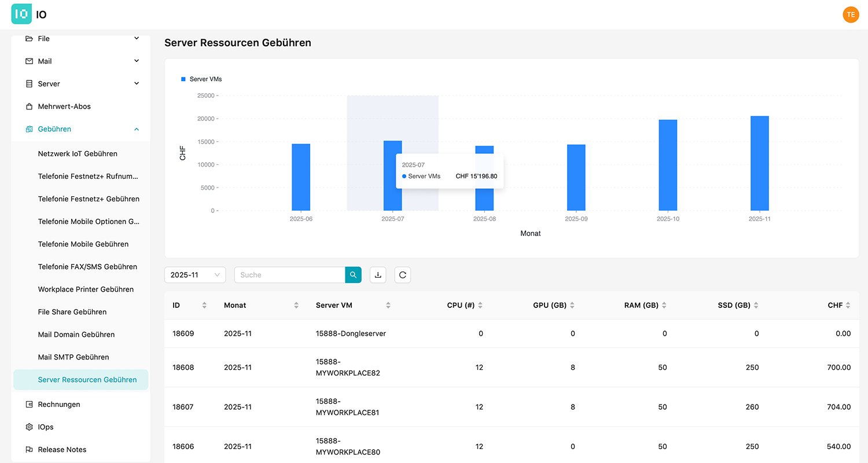Open IOps gear menu item
Viewport: 868px width, 463px height.
45,427
